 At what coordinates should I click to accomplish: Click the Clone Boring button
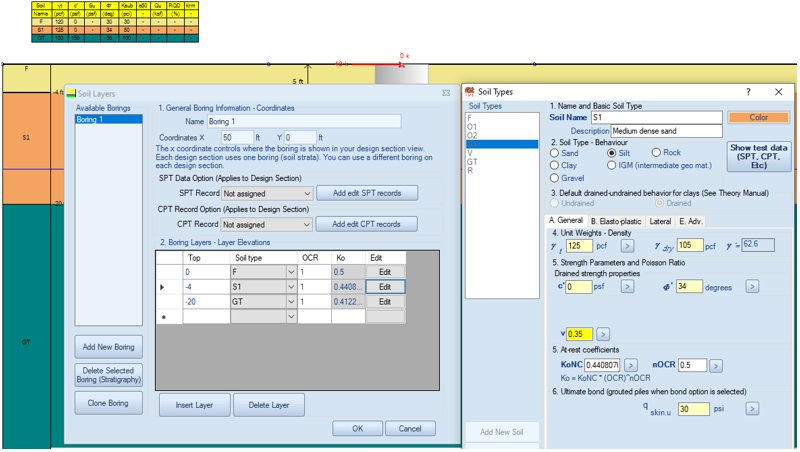(108, 403)
